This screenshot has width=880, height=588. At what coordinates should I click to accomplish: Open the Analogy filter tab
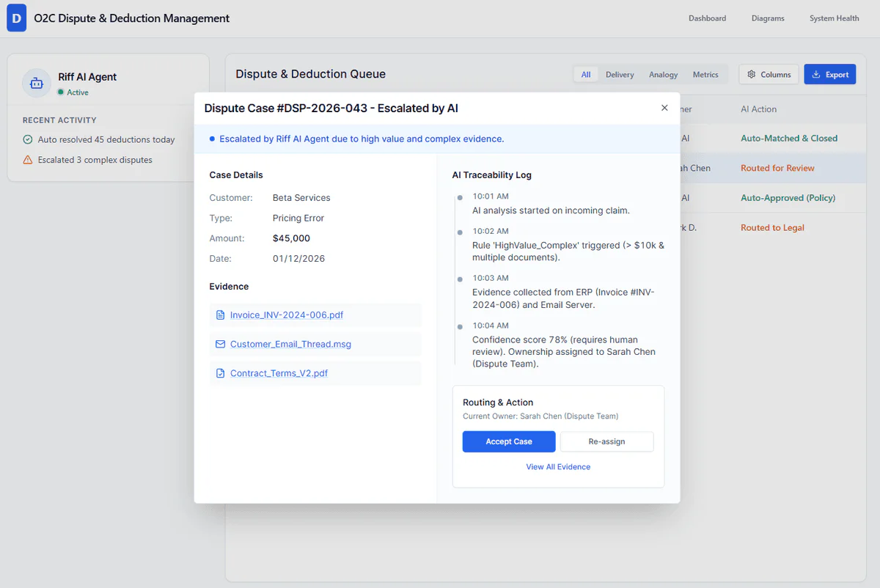click(663, 74)
